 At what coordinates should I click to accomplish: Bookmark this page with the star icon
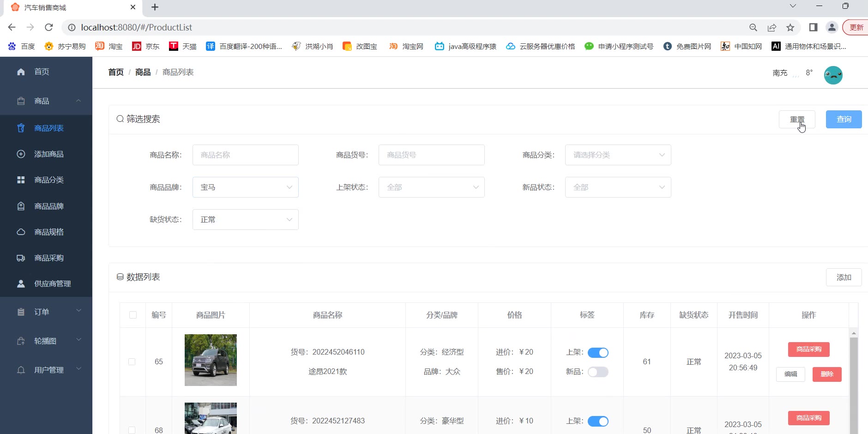(x=790, y=28)
